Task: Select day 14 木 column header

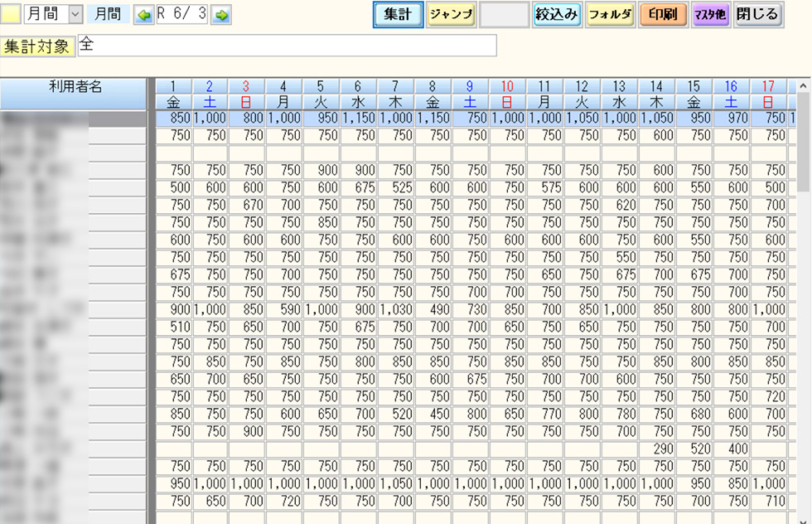Action: (656, 94)
